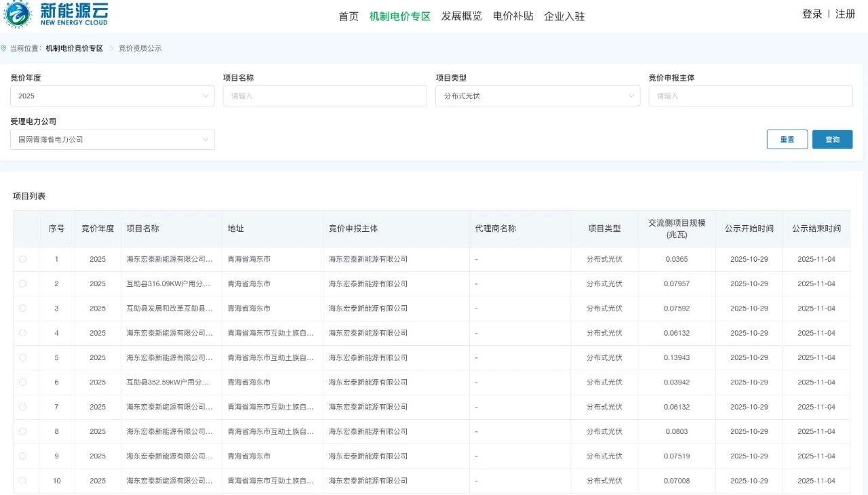Click the 项目名称 input field

[324, 96]
